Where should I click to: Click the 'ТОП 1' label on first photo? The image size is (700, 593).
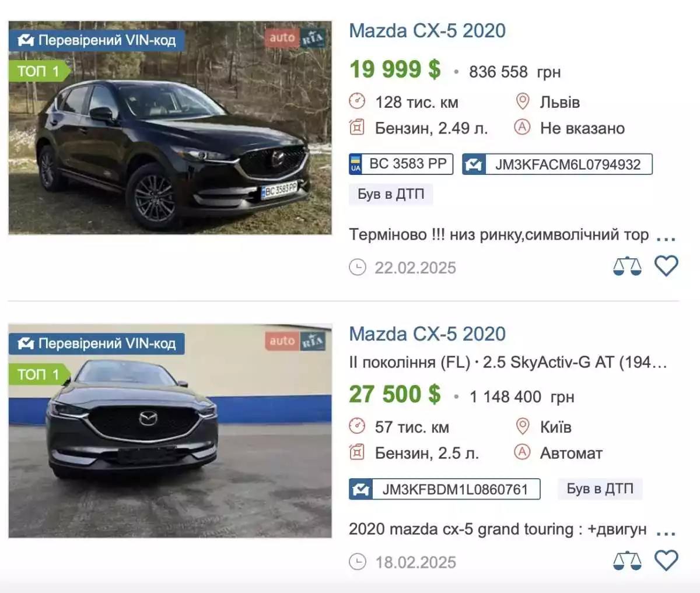pyautogui.click(x=38, y=71)
